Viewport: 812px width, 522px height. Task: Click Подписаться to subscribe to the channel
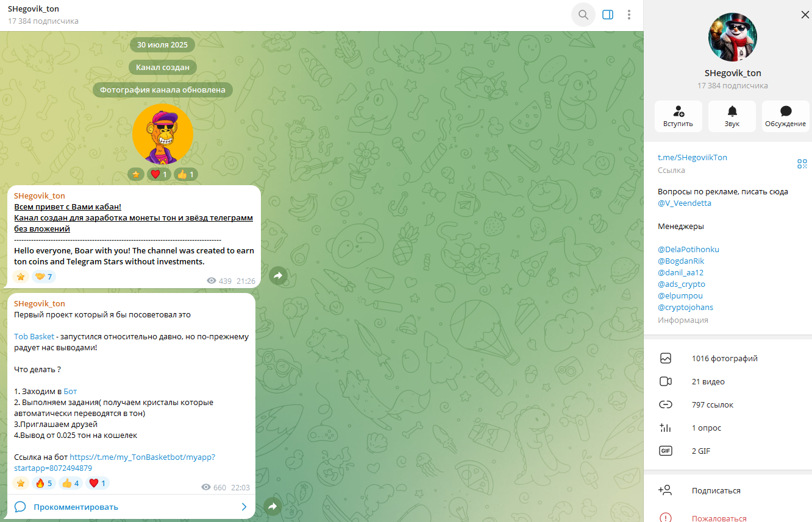pos(716,490)
